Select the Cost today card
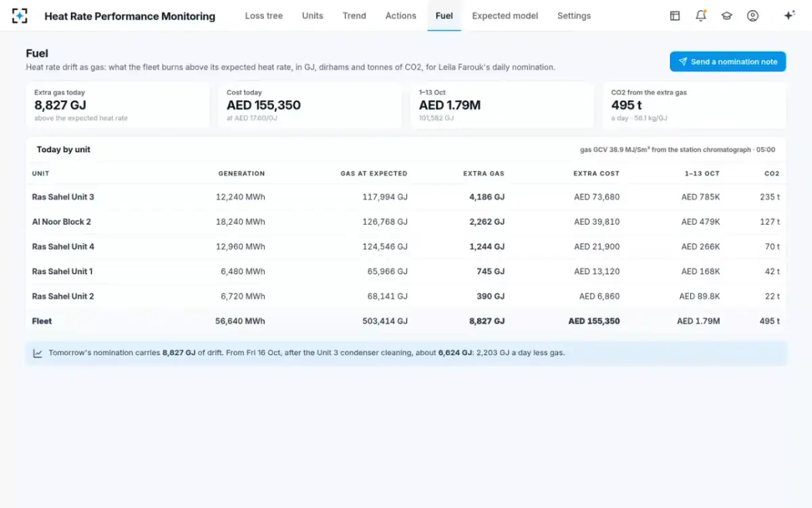 [310, 106]
